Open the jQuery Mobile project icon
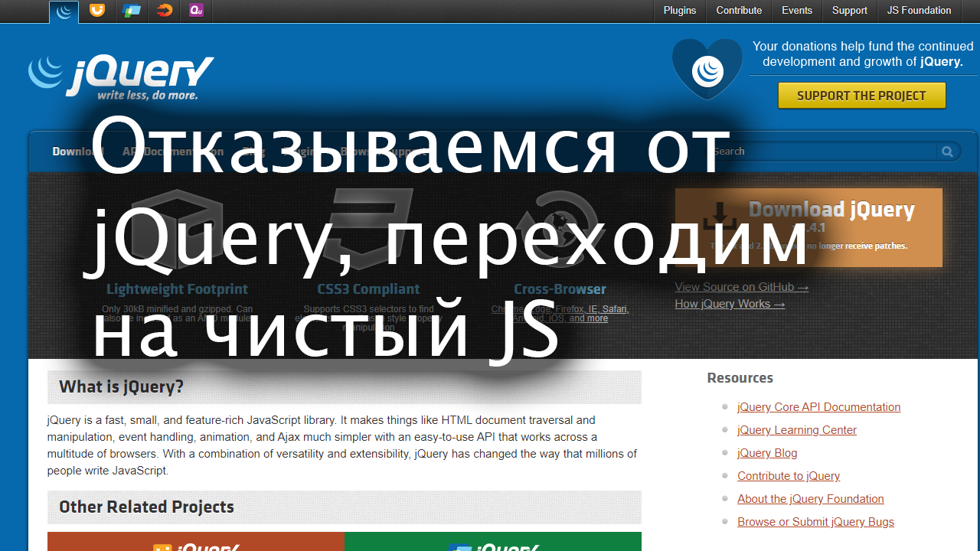The height and width of the screenshot is (551, 980). pos(132,11)
